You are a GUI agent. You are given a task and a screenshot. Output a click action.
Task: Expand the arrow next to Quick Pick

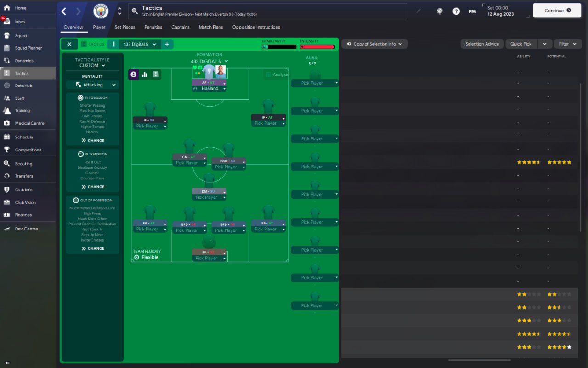(544, 44)
